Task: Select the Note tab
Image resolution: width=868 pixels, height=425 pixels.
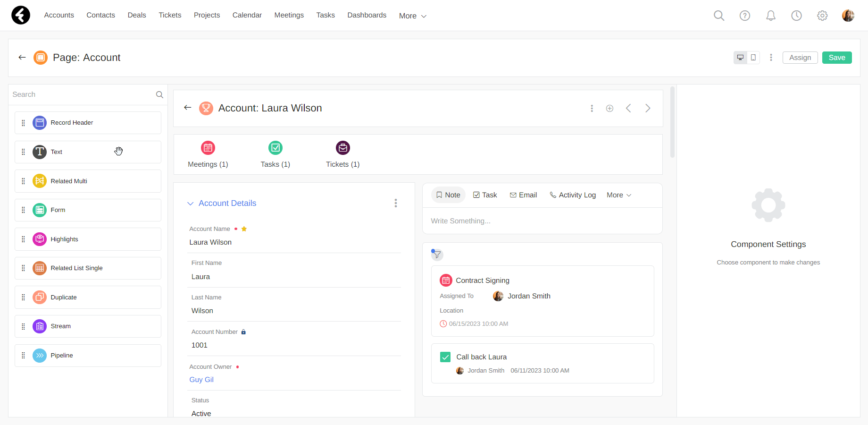Action: (448, 195)
